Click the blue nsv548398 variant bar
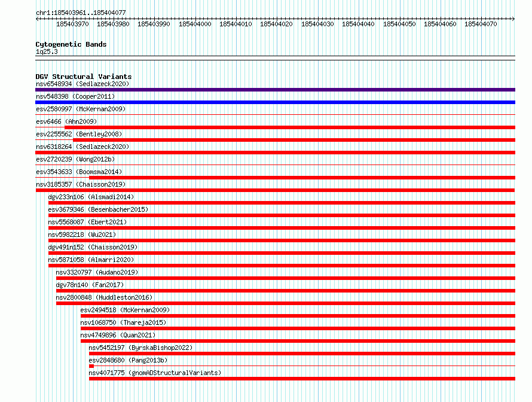Screen dimensions: 532x402 pyautogui.click(x=275, y=102)
